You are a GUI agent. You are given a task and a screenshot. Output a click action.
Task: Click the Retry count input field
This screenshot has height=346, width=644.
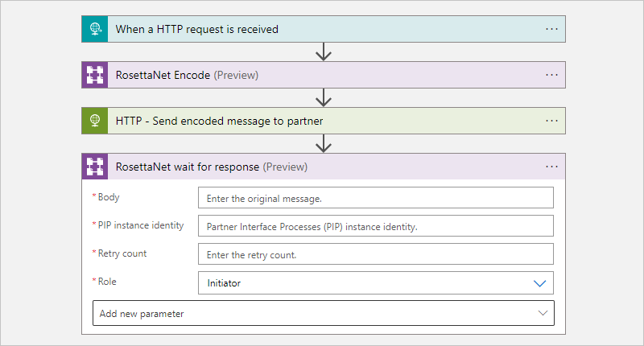coord(376,254)
